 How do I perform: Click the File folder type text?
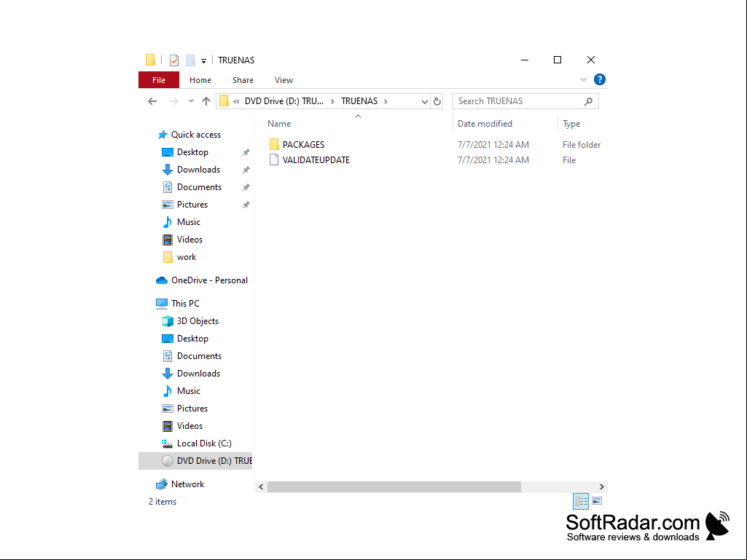582,144
